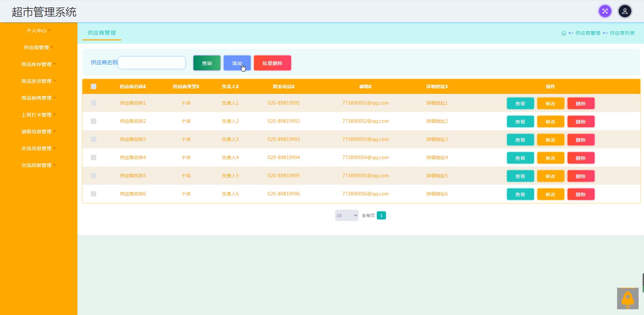The width and height of the screenshot is (644, 315).
Task: Click the 供应商名称 search input field
Action: pyautogui.click(x=152, y=63)
